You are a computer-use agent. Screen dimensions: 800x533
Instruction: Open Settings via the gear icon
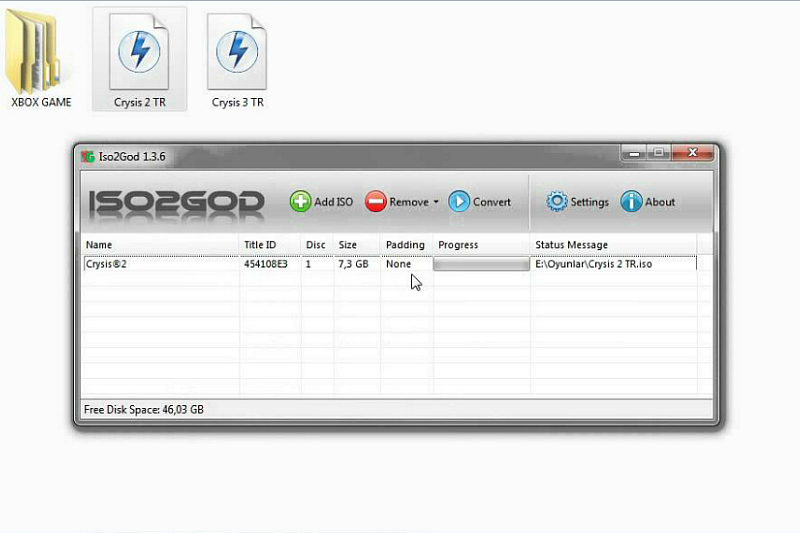coord(556,201)
